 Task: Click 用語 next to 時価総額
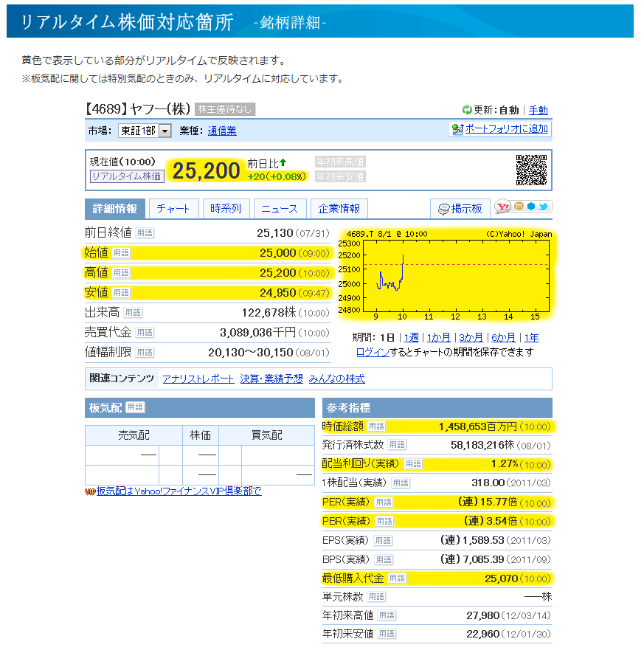coord(376,426)
